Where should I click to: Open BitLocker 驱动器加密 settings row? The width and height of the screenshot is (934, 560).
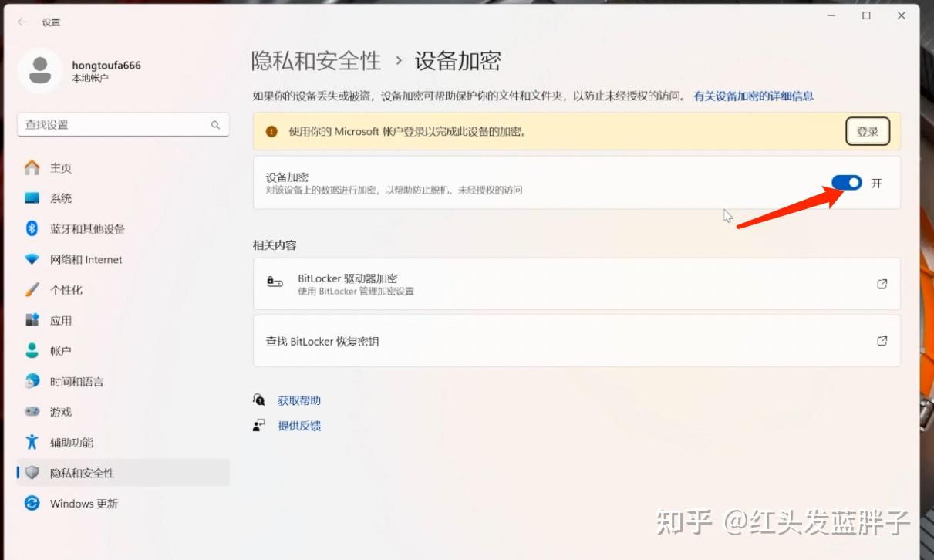coord(577,284)
